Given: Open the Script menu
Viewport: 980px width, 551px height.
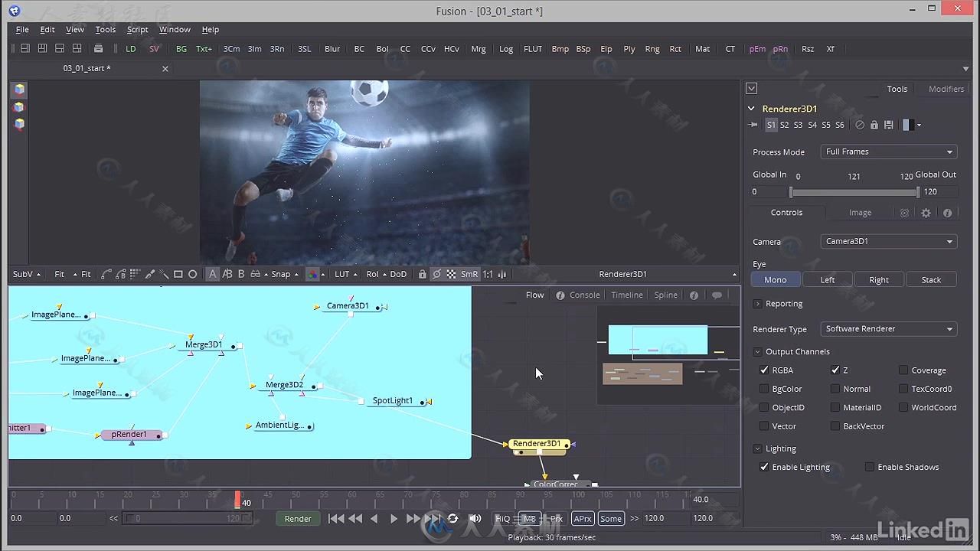Looking at the screenshot, I should tap(138, 29).
